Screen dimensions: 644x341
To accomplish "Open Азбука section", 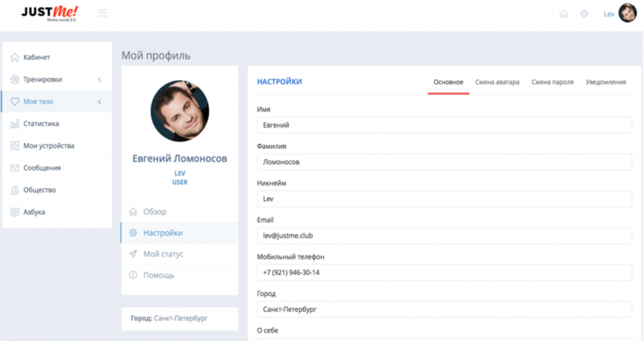I will click(57, 212).
